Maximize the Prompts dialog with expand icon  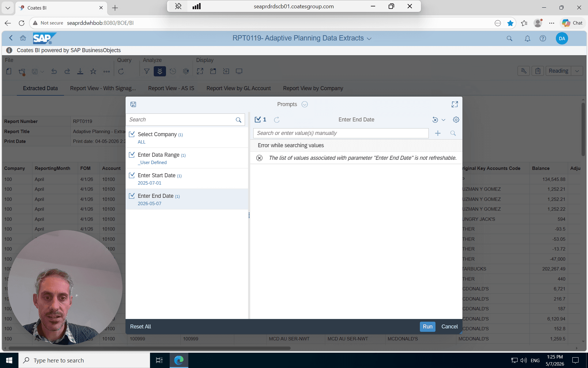pos(455,104)
